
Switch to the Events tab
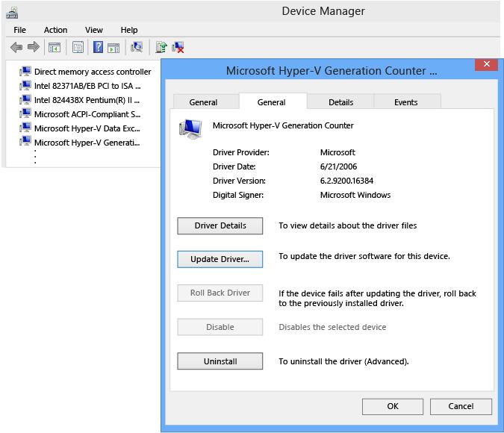pos(406,102)
